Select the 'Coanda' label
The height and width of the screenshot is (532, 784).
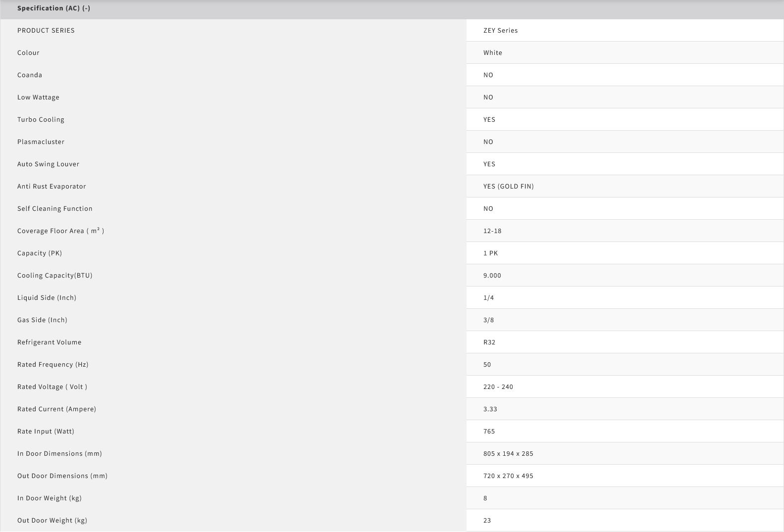point(30,75)
